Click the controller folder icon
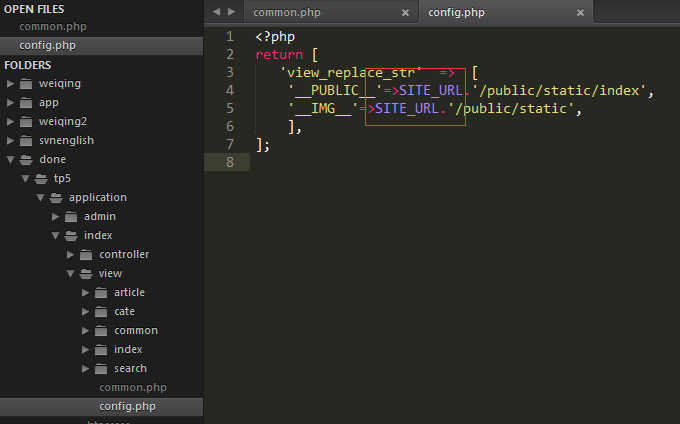 [86, 255]
